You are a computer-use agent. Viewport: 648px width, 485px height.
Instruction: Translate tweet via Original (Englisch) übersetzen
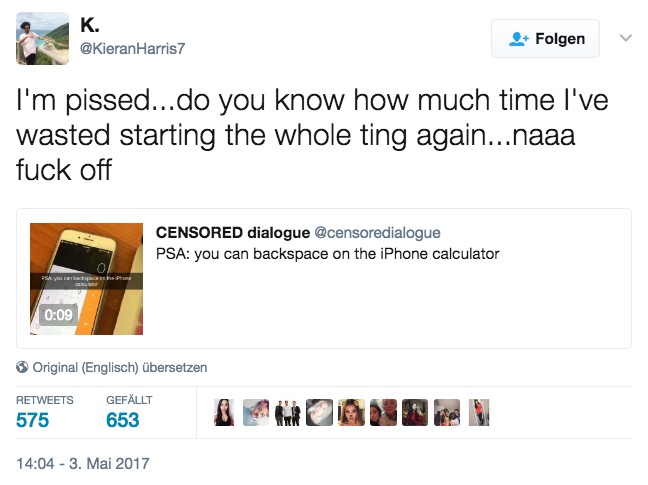pyautogui.click(x=120, y=367)
